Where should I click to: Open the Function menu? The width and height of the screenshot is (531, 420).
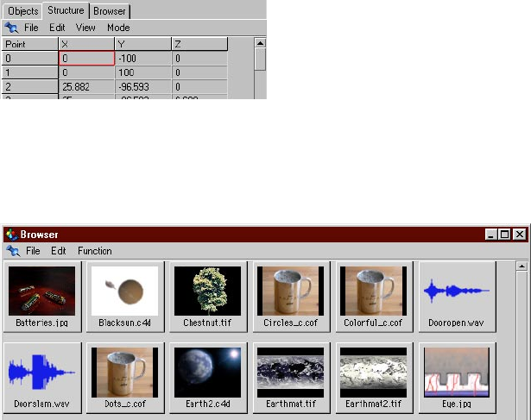[x=95, y=251]
